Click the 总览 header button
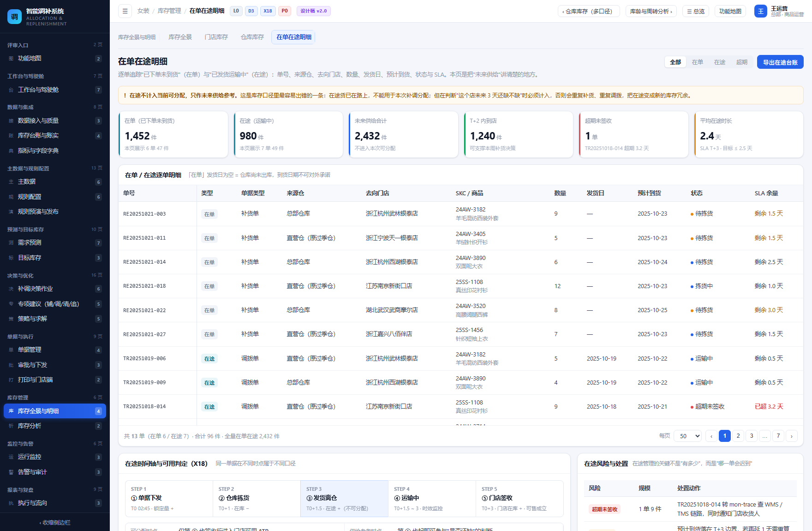 [x=696, y=11]
